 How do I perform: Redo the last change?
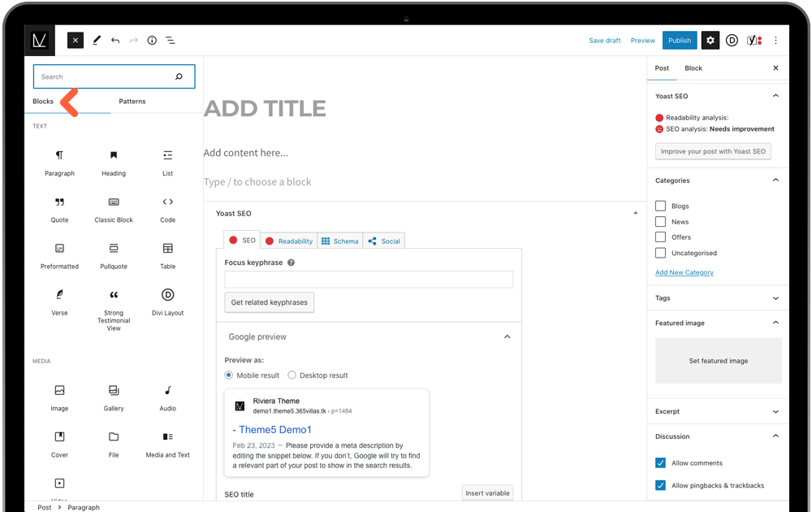click(134, 41)
